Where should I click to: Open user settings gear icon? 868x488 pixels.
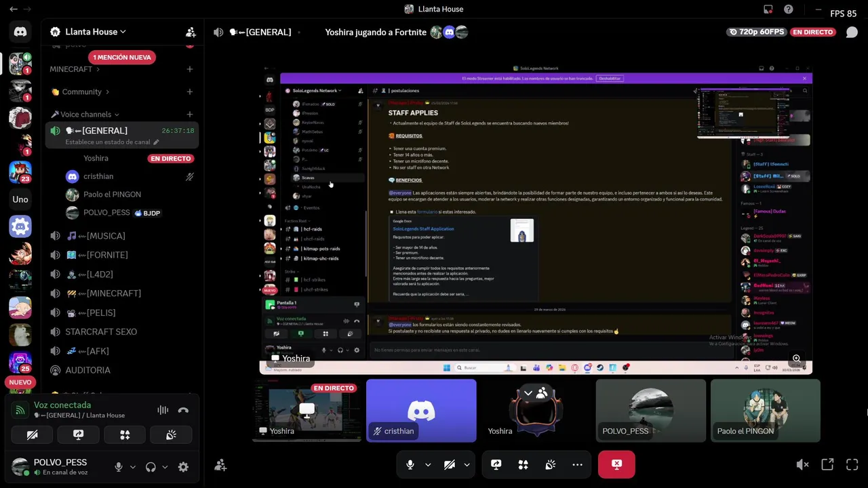click(x=183, y=467)
